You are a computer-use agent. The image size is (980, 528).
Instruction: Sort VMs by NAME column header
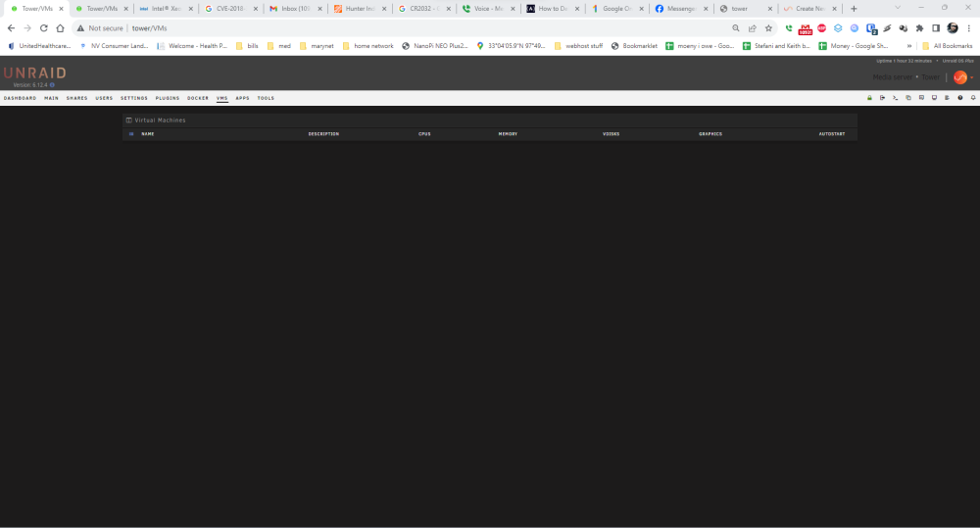148,134
